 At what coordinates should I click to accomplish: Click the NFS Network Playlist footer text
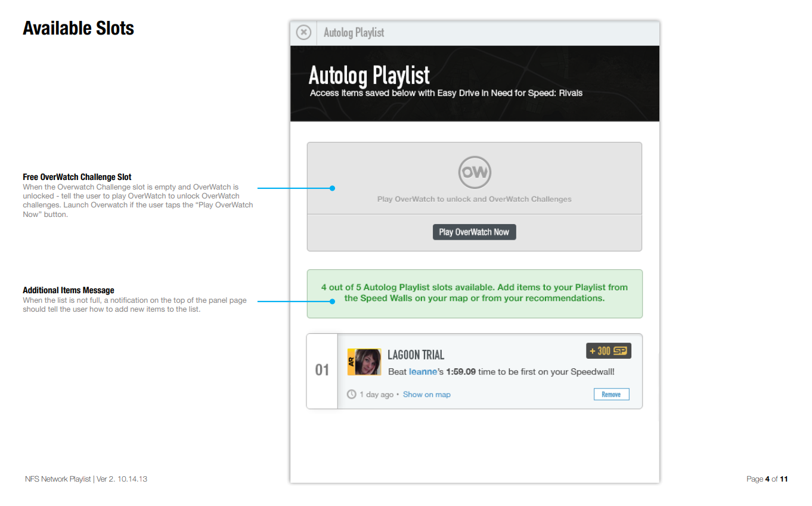(x=86, y=479)
